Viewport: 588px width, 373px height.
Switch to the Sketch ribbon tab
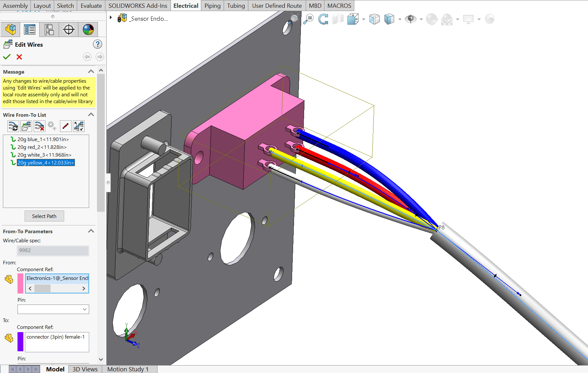65,6
